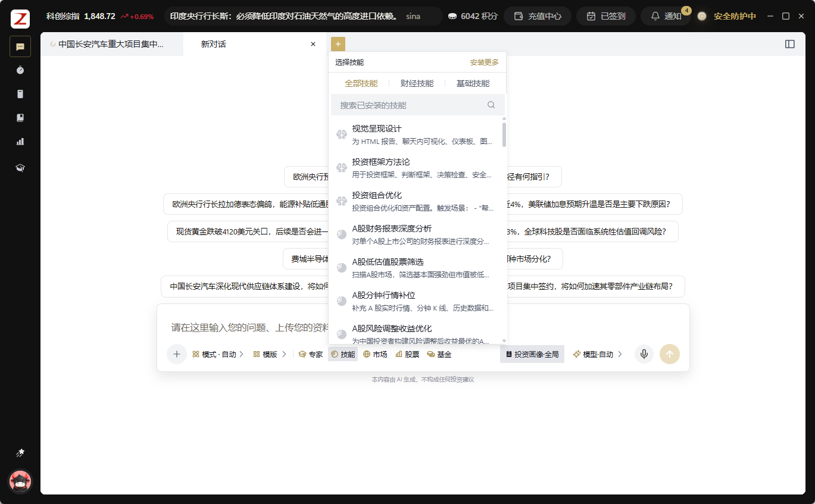This screenshot has width=815, height=504.
Task: Click the microphone voice input icon
Action: click(x=644, y=354)
